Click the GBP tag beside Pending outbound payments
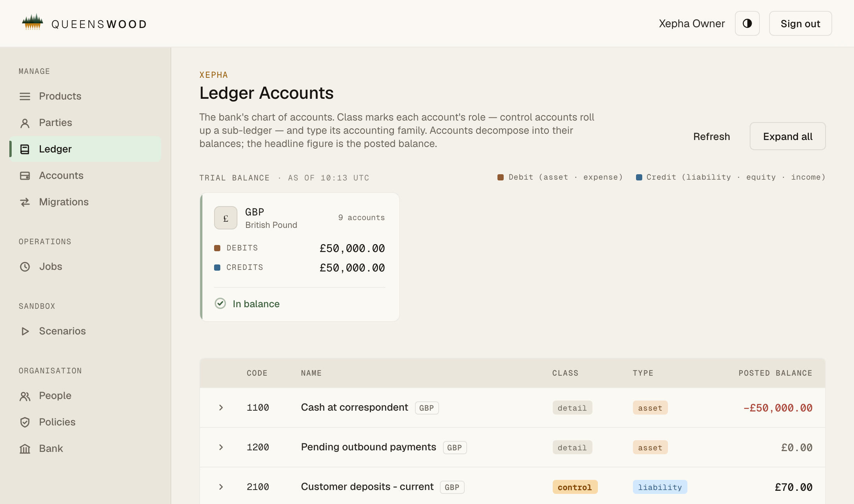854x504 pixels. (x=455, y=448)
